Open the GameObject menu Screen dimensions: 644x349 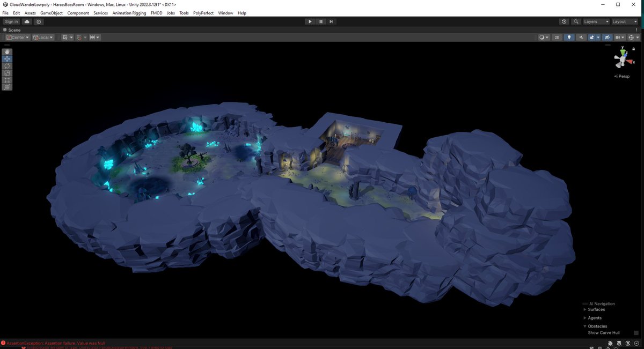tap(52, 13)
